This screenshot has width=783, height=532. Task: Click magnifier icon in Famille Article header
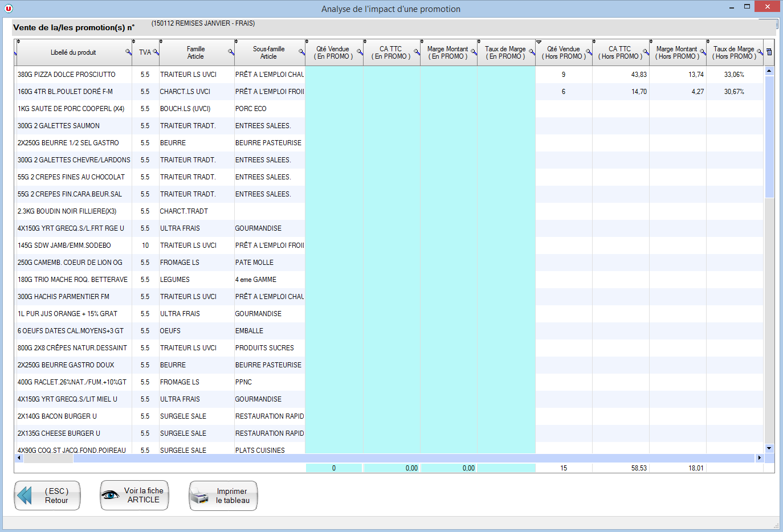point(231,52)
